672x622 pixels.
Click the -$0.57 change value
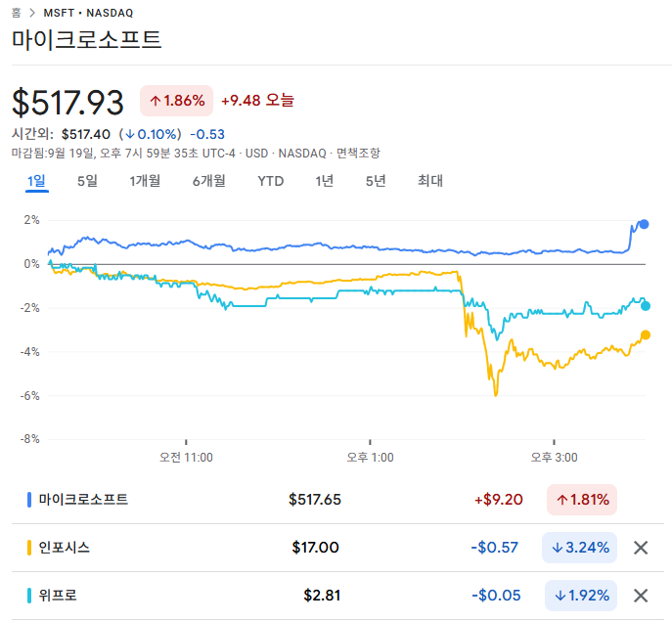pyautogui.click(x=494, y=548)
